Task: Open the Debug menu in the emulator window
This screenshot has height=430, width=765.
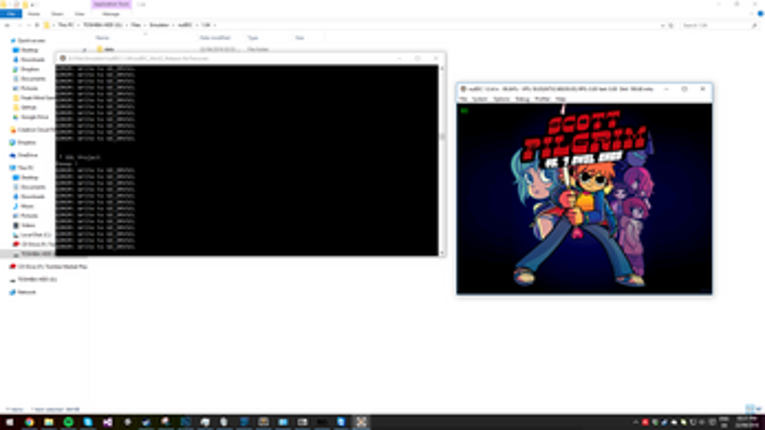Action: tap(522, 99)
